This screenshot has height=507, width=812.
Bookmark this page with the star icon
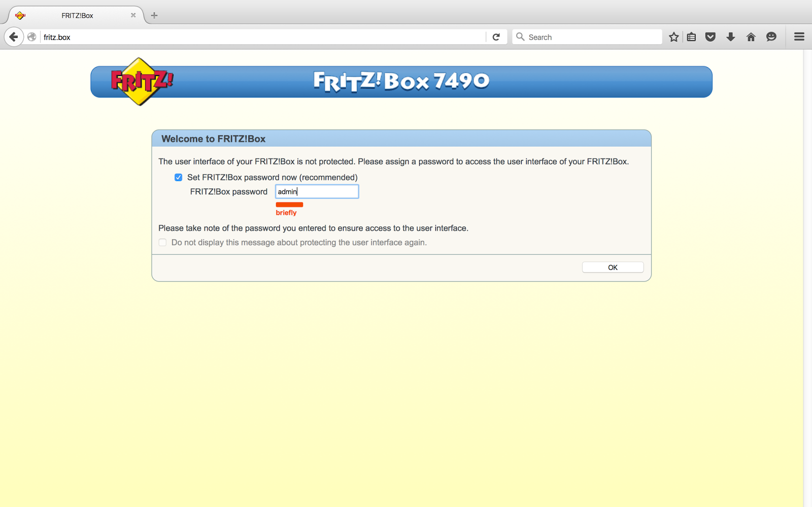[x=674, y=37]
